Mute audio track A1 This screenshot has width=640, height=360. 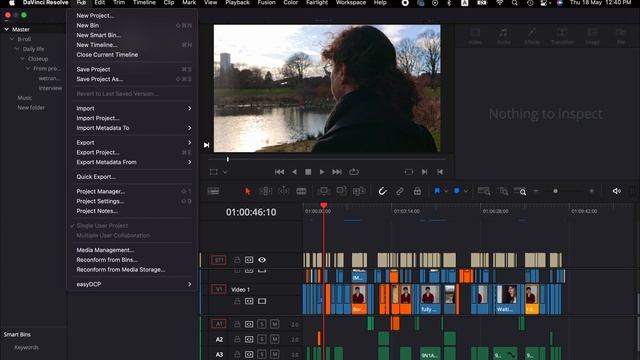(275, 324)
